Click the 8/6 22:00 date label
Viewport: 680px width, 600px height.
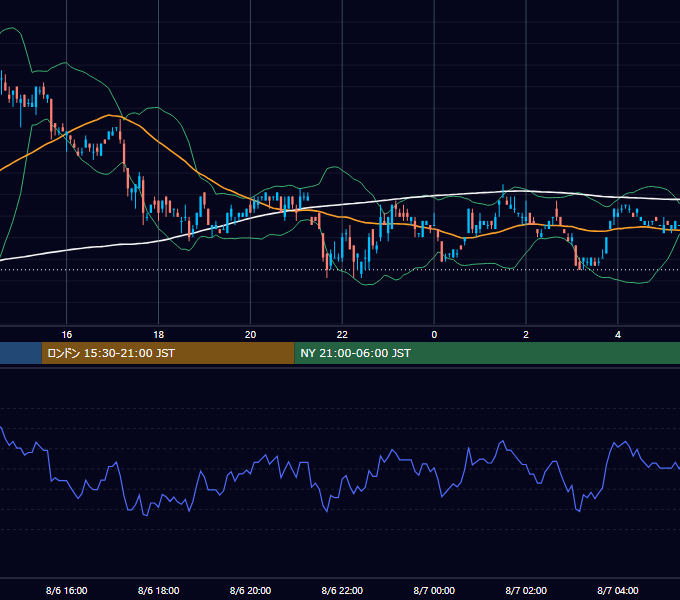(342, 590)
